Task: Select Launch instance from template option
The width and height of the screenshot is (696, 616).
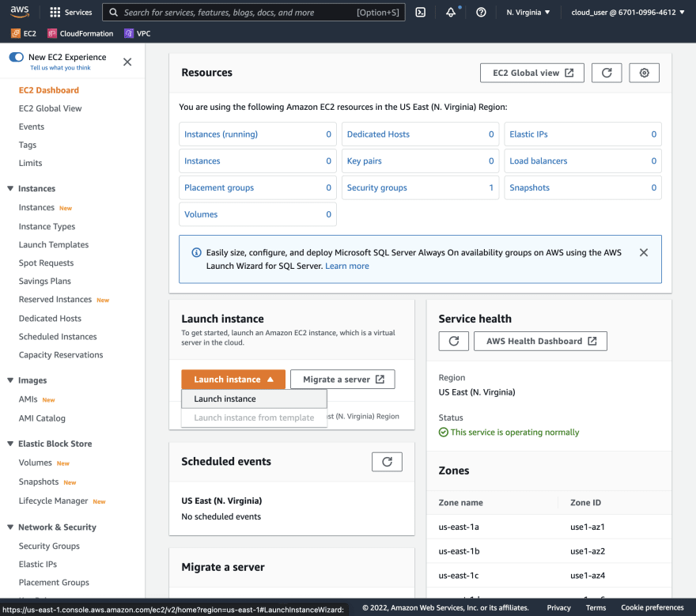Action: (254, 418)
